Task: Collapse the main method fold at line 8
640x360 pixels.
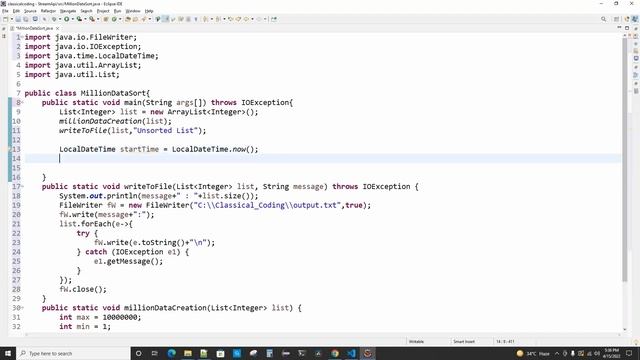Action: click(22, 102)
